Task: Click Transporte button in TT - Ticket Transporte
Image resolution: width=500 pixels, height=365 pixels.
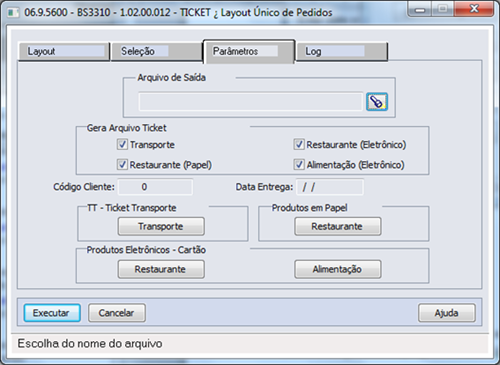Action: tap(161, 226)
